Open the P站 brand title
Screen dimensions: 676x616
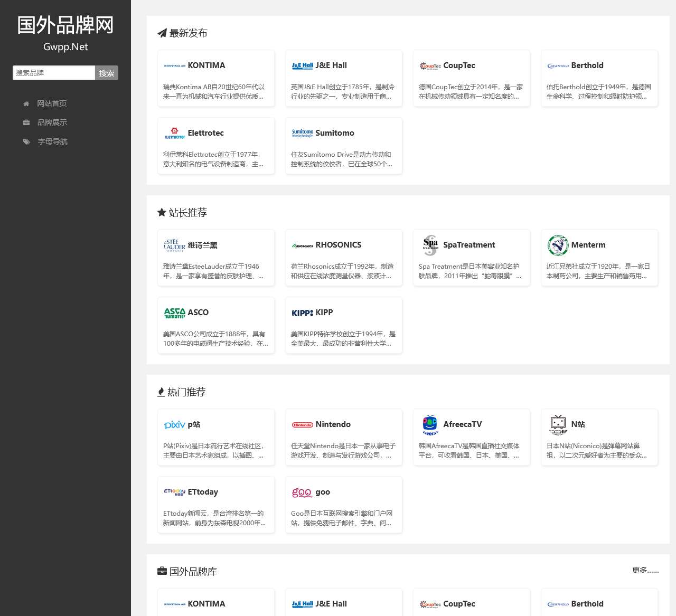click(194, 424)
